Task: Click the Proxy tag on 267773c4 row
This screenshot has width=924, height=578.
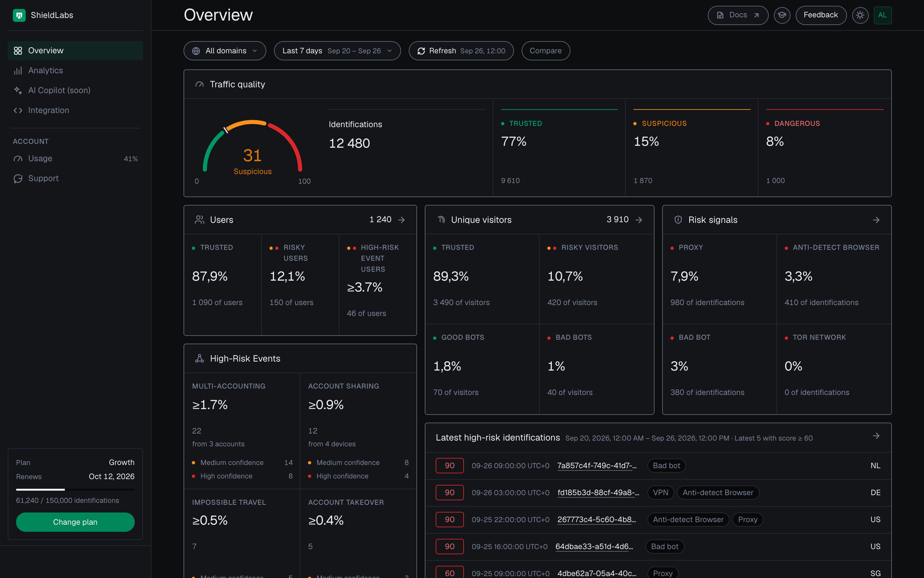Action: [748, 520]
